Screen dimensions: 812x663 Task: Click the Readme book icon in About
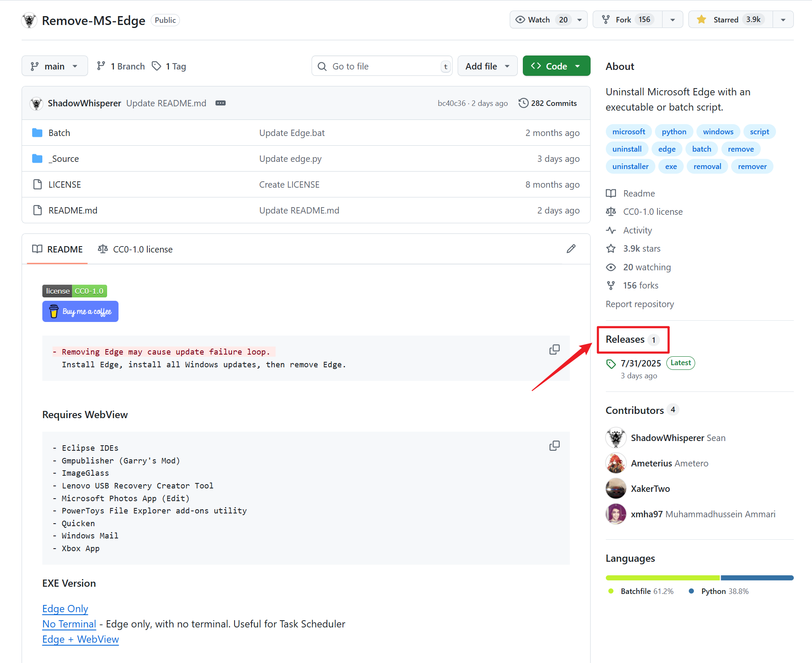click(x=611, y=194)
